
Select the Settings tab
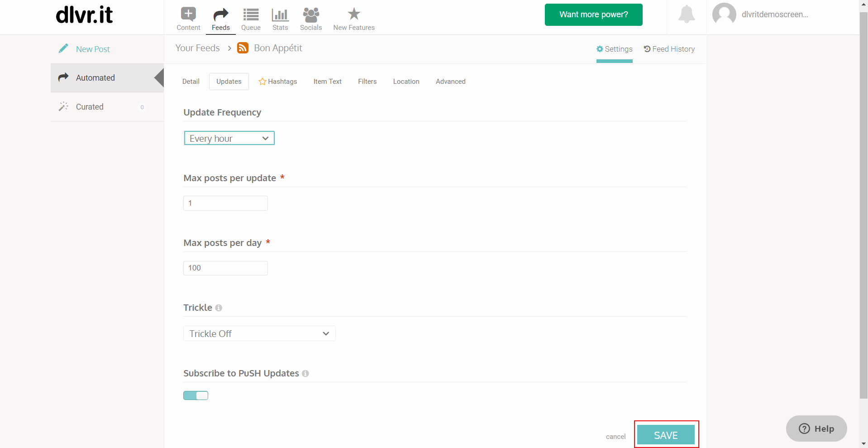click(x=615, y=49)
